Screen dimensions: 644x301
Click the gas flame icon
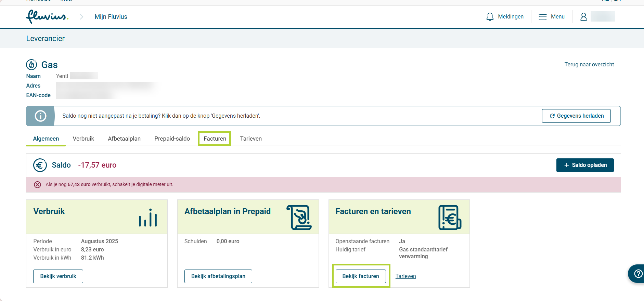pyautogui.click(x=31, y=65)
